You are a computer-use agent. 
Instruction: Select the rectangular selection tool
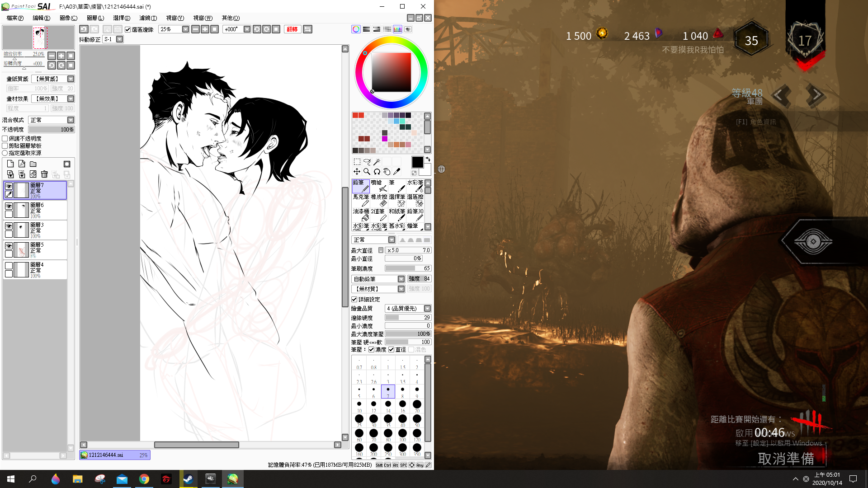click(357, 161)
